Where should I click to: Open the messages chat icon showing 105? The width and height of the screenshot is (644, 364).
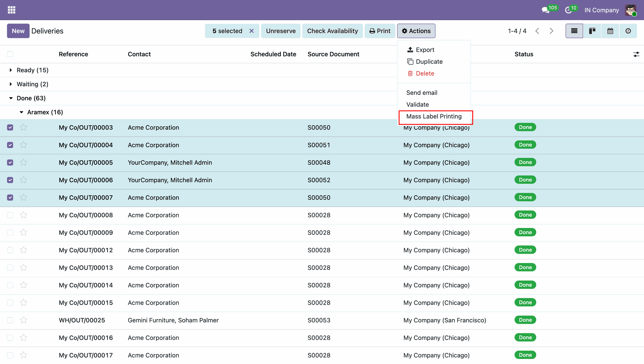click(545, 10)
